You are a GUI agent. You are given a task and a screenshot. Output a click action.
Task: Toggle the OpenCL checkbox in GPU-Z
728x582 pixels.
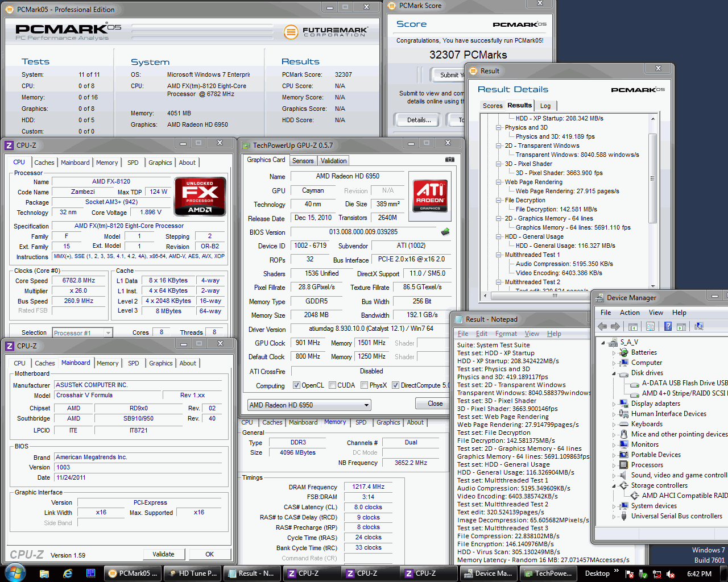click(x=296, y=385)
